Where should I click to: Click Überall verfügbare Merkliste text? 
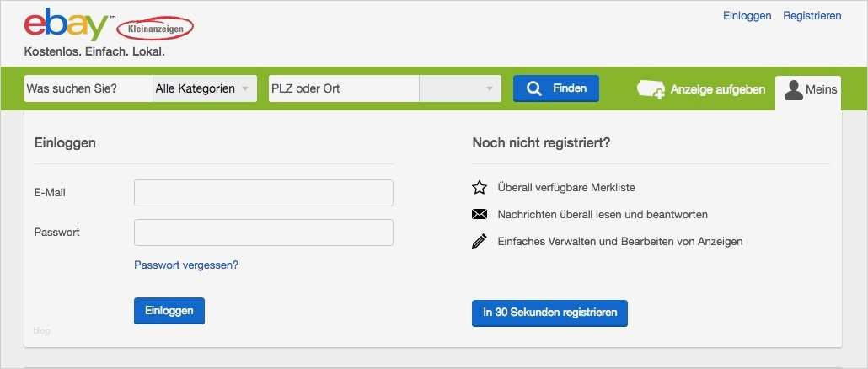566,188
